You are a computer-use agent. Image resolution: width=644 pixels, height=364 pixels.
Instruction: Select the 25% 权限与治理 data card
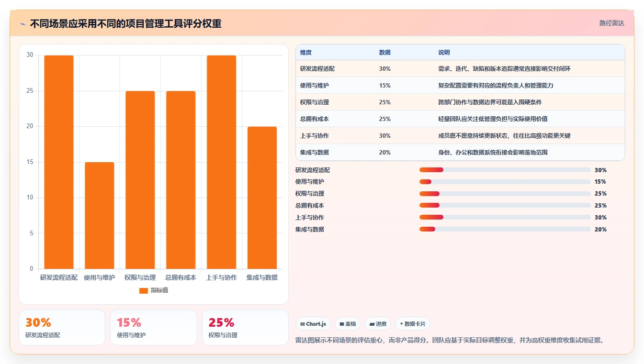(x=245, y=327)
